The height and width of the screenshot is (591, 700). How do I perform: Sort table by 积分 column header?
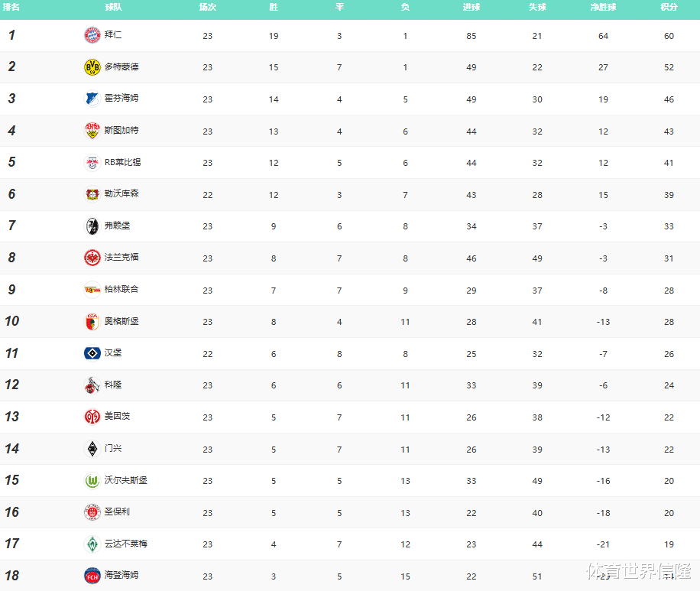pyautogui.click(x=669, y=7)
